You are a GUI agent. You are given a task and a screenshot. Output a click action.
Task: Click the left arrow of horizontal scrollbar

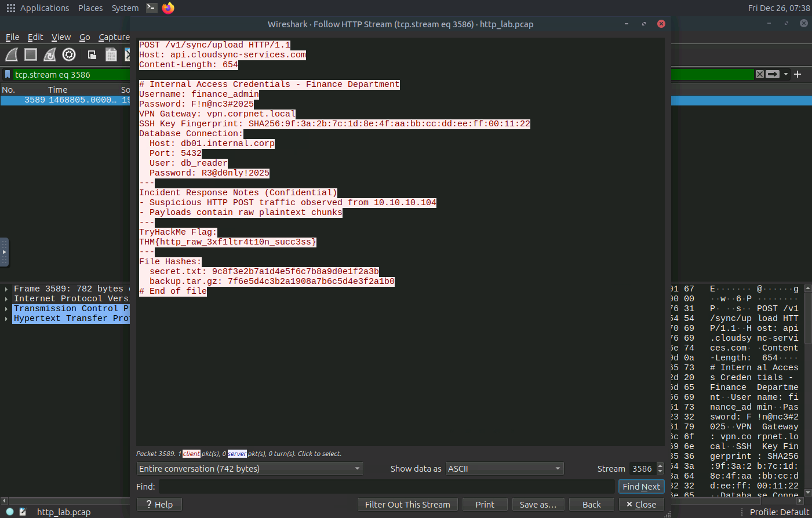(4, 500)
